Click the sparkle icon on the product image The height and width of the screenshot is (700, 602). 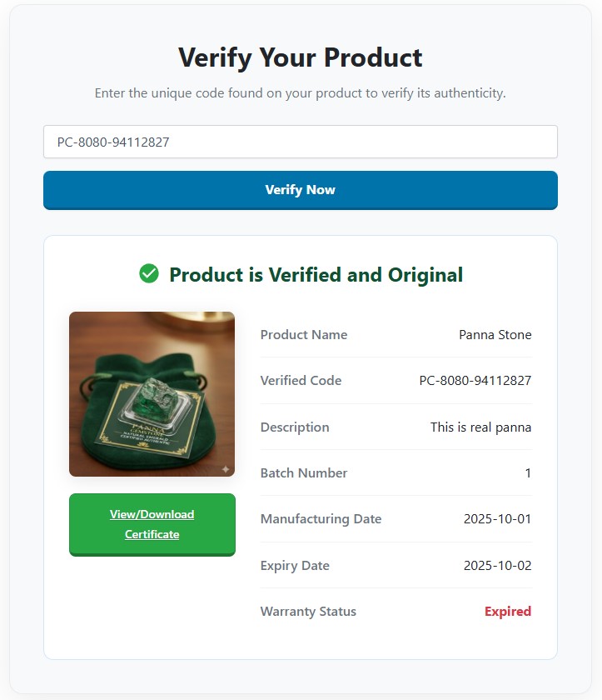pos(226,468)
